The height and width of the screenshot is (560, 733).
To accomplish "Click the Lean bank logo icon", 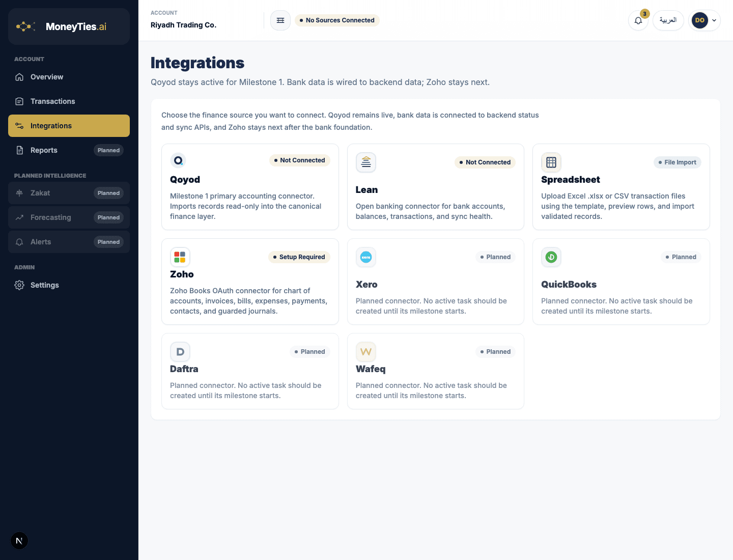I will pyautogui.click(x=366, y=162).
